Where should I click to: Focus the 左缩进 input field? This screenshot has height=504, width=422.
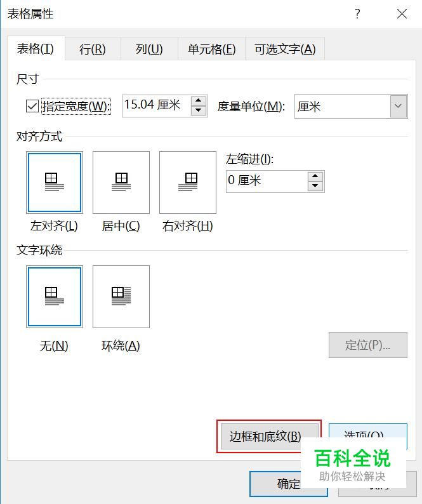267,182
